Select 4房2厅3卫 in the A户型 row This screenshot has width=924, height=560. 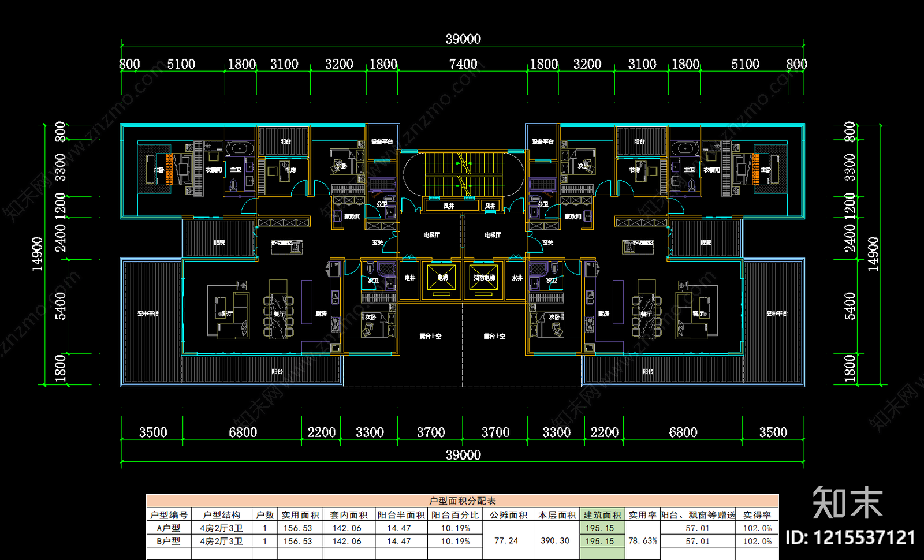tap(222, 528)
